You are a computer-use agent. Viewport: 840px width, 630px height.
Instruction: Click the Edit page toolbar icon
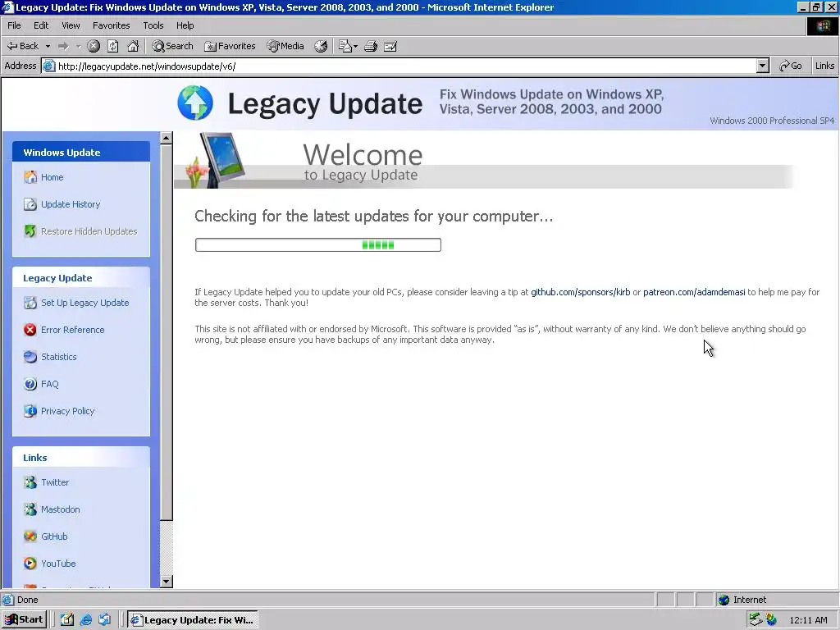390,46
